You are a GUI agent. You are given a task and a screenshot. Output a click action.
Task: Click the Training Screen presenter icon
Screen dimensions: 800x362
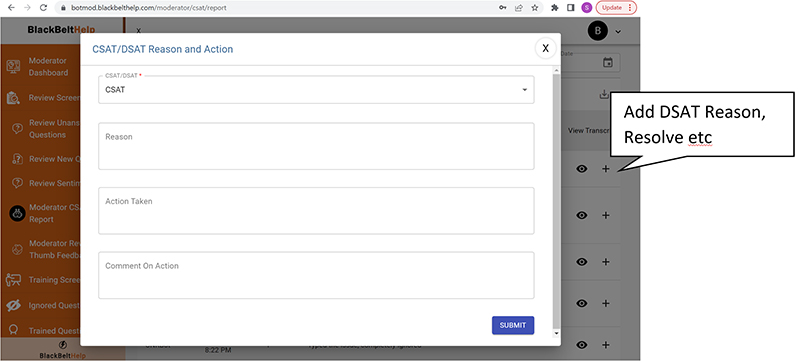[x=13, y=279]
